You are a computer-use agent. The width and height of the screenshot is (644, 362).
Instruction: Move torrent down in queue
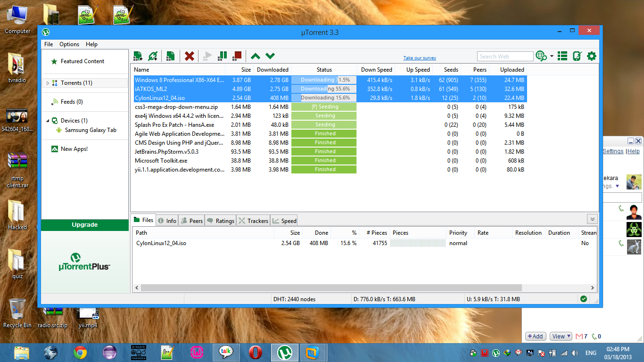pos(270,57)
